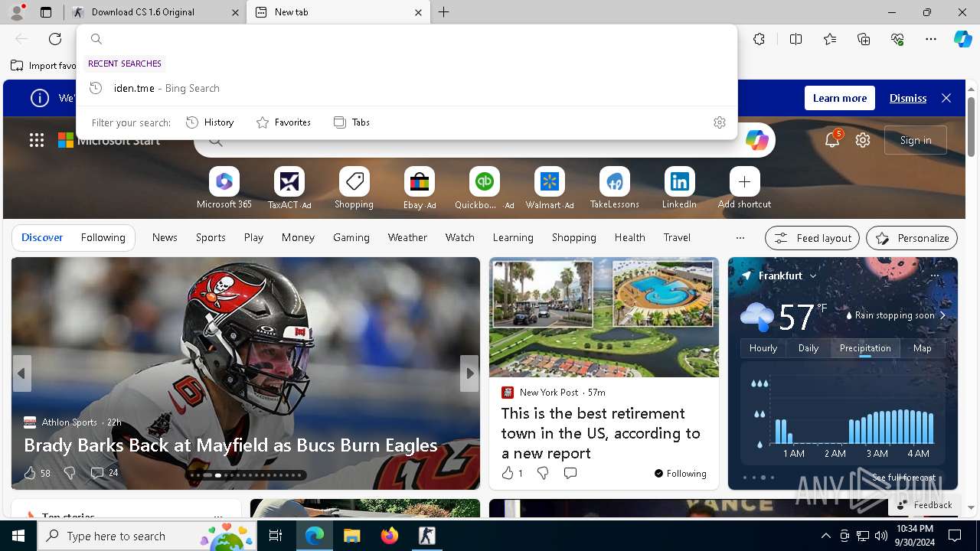This screenshot has height=551, width=980.
Task: Open page settings gear on Microsoft Start
Action: 863,140
